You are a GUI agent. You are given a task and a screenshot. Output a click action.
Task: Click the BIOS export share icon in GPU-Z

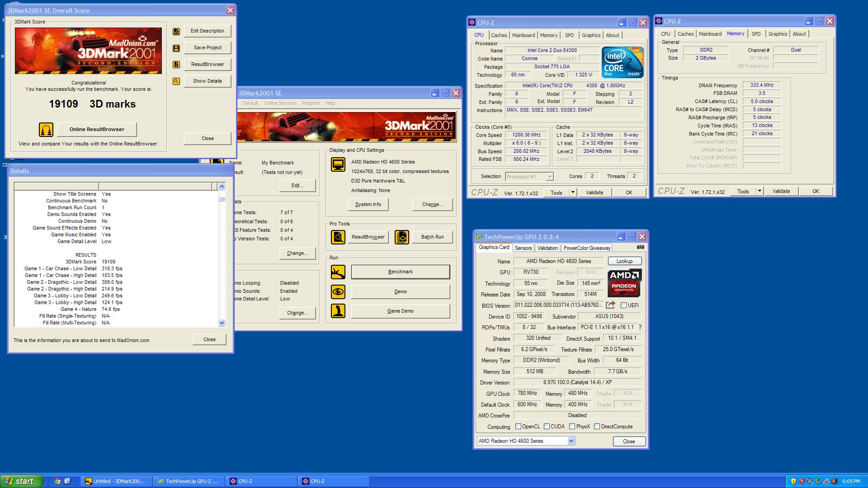click(x=610, y=305)
